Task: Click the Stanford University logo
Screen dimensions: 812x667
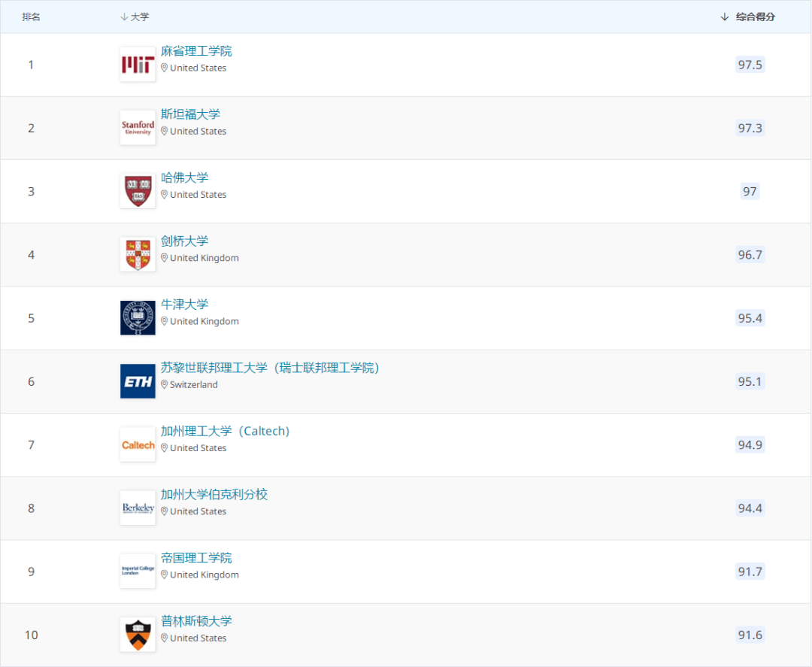Action: coord(138,127)
